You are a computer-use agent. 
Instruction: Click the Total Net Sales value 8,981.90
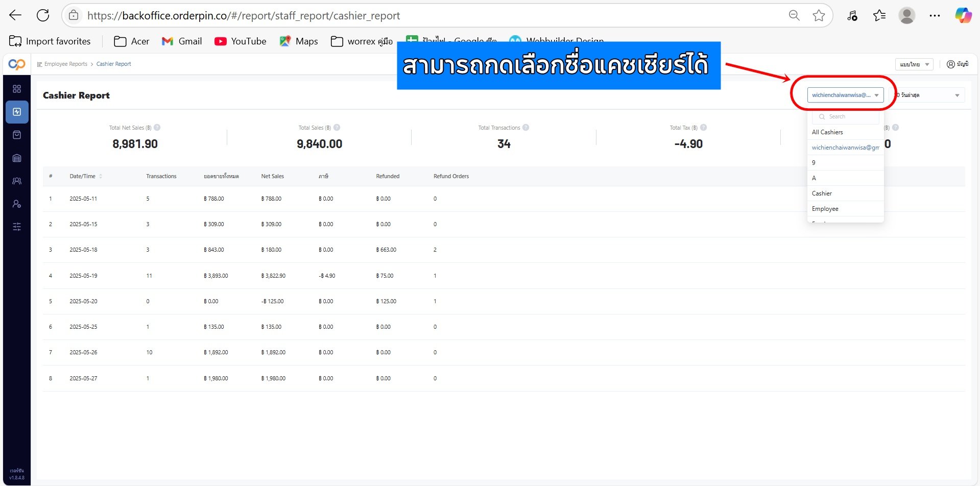coord(135,144)
